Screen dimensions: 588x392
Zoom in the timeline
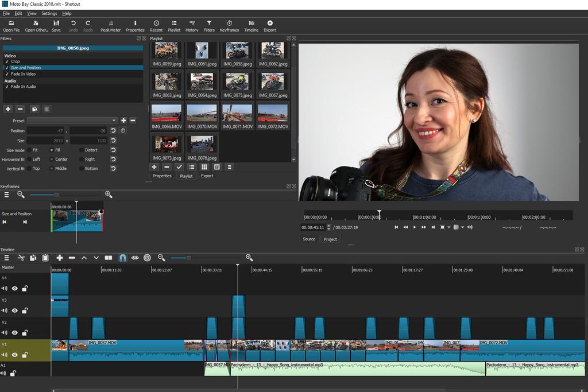coord(249,258)
